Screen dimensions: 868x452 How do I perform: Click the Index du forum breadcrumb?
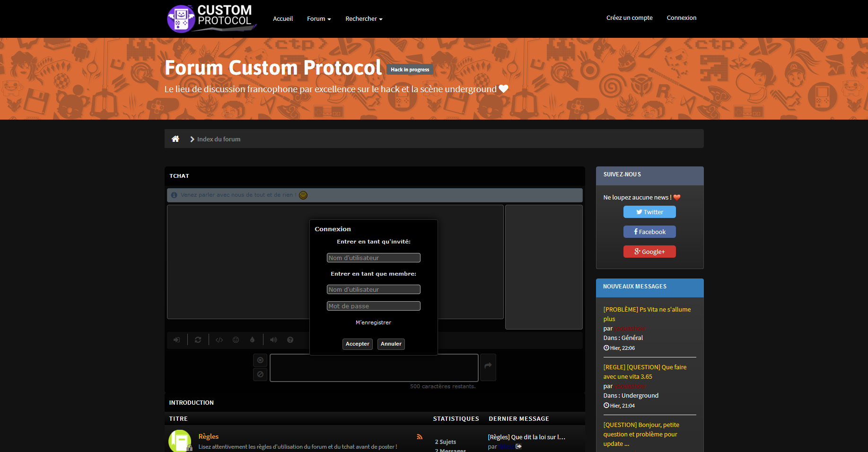(x=219, y=139)
